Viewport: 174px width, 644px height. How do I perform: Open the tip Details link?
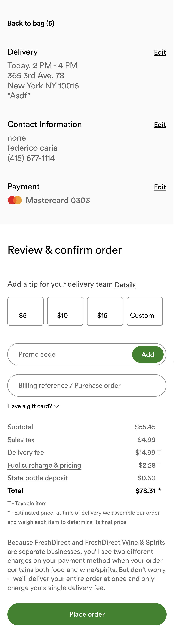point(125,285)
